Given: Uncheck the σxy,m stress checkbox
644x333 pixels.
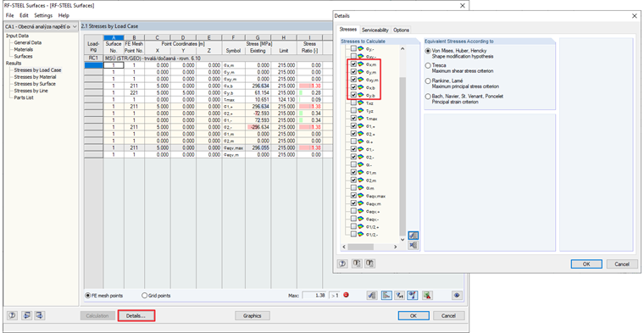Looking at the screenshot, I should (353, 80).
